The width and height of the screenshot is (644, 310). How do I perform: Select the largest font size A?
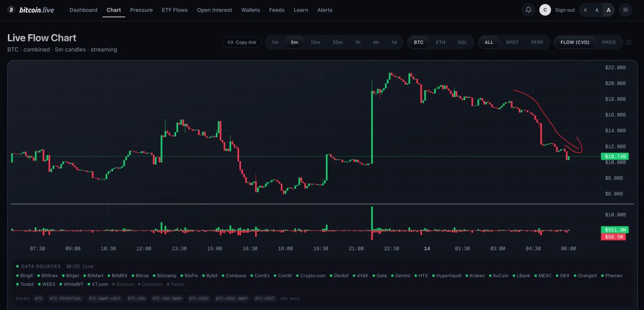coord(608,10)
